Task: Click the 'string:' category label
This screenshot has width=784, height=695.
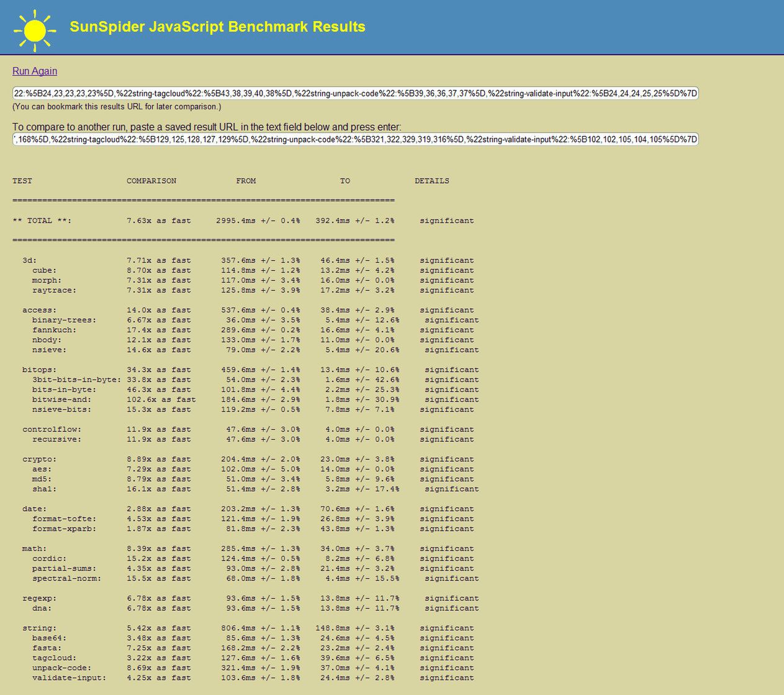Action: (40, 629)
